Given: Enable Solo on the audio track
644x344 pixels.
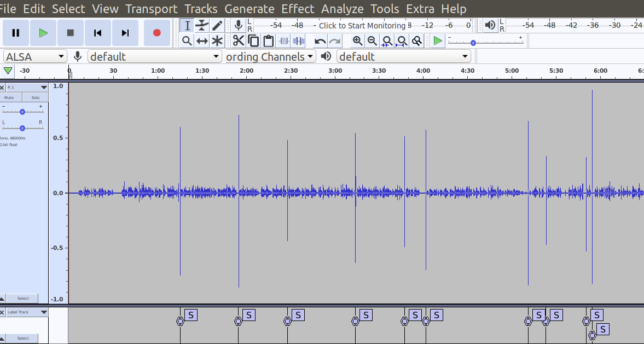Looking at the screenshot, I should (34, 97).
